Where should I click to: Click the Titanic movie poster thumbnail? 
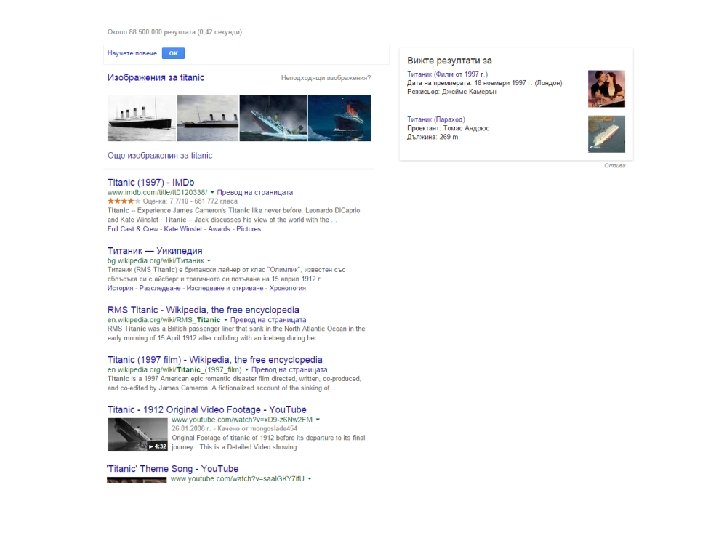606,89
